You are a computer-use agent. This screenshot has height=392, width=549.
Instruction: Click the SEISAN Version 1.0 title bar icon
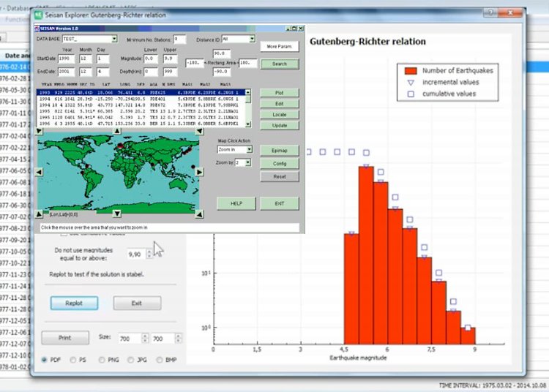[37, 29]
